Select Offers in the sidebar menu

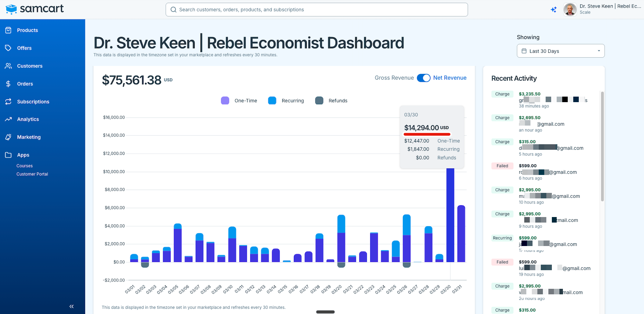click(x=25, y=48)
